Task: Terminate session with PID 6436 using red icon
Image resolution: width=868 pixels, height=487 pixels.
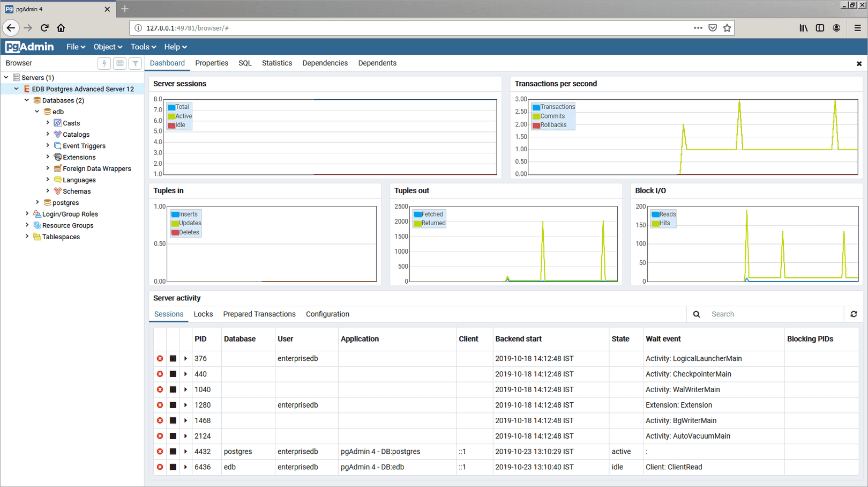Action: pyautogui.click(x=160, y=467)
